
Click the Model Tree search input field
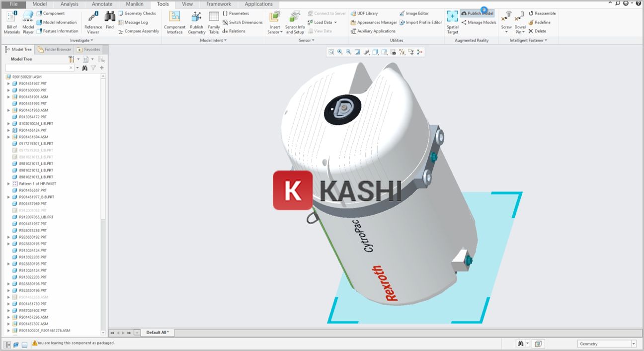pos(37,68)
